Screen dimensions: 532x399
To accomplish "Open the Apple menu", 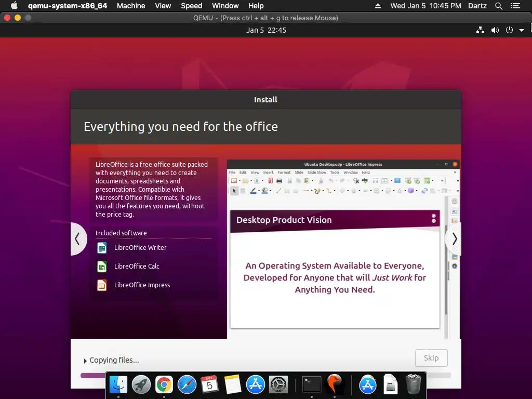I will [14, 6].
